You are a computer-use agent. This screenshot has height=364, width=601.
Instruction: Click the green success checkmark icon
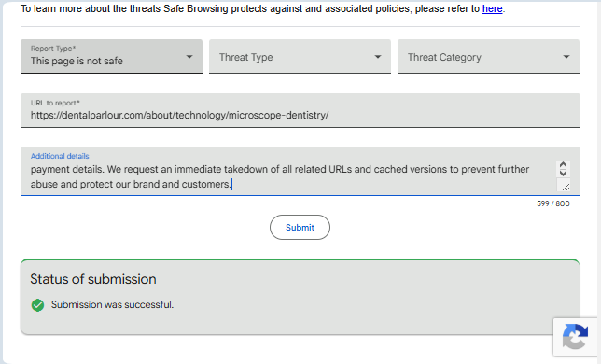(37, 305)
